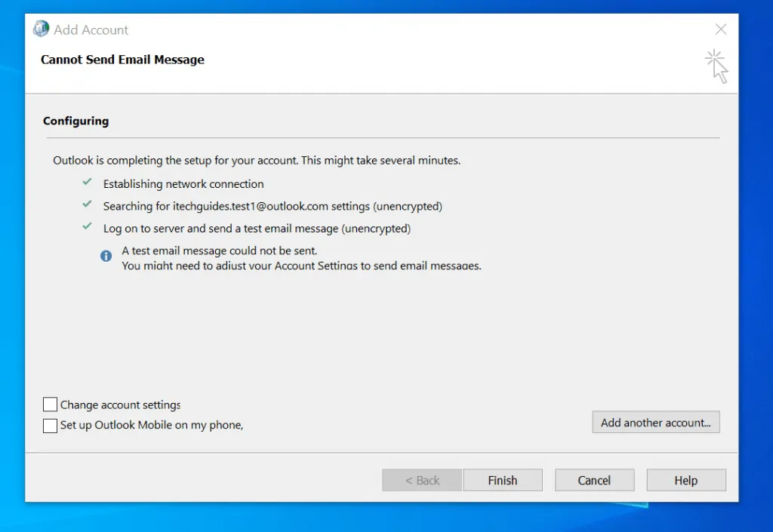Enable Change account settings checkbox
773x532 pixels.
[x=51, y=404]
